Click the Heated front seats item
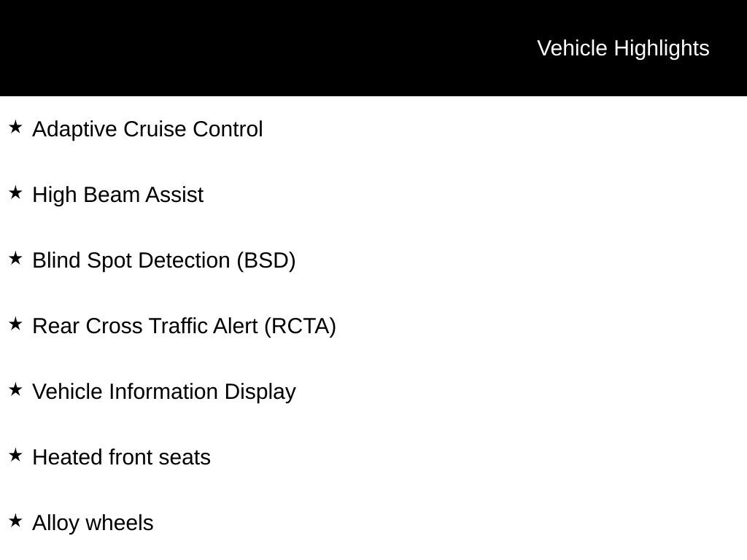 [121, 457]
